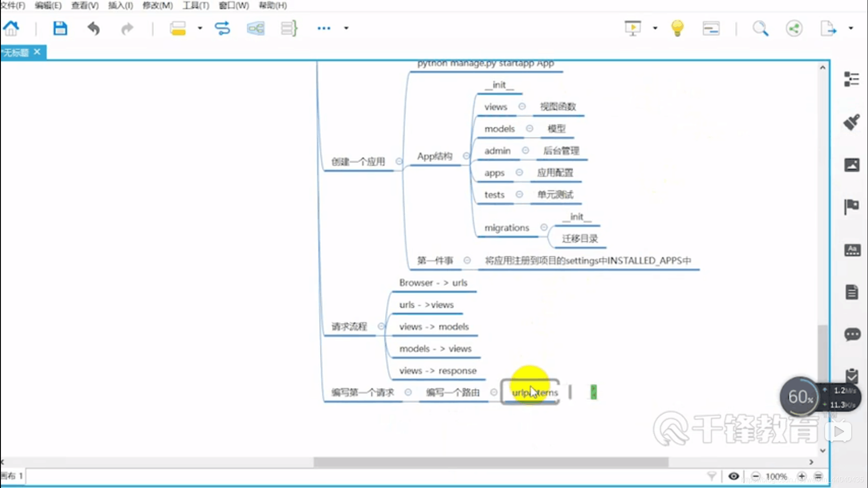The image size is (868, 488).
Task: Select the INSTALLED_APPS settings topic
Action: click(x=588, y=261)
